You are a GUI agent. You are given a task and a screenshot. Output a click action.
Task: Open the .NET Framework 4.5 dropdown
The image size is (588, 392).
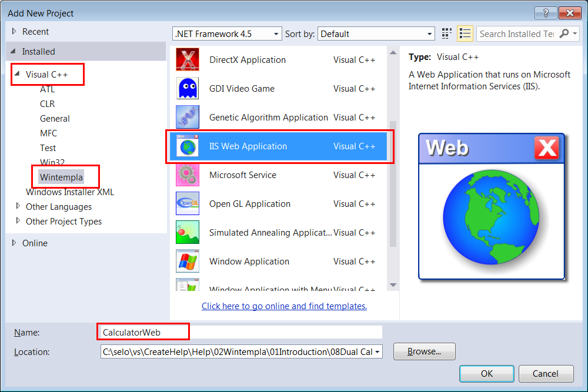click(x=227, y=33)
